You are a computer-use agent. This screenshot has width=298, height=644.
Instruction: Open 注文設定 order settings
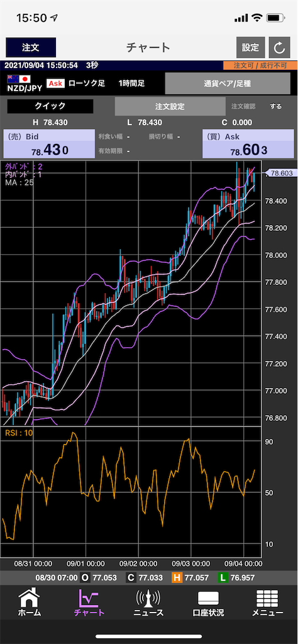pyautogui.click(x=170, y=106)
